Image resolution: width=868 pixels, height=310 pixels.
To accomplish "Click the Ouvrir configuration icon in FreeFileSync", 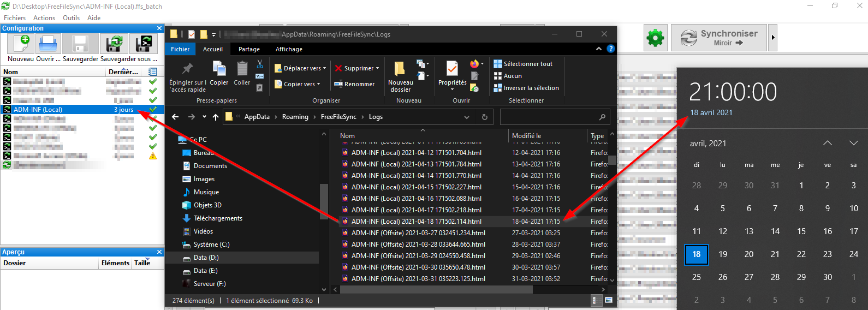I will [48, 44].
